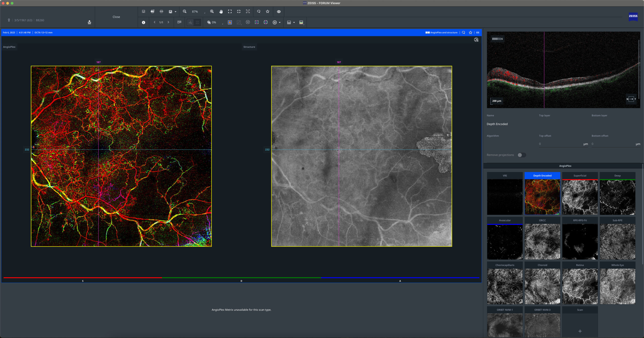
Task: Click the 232 slice marker on AngioPlex image
Action: pyautogui.click(x=27, y=149)
